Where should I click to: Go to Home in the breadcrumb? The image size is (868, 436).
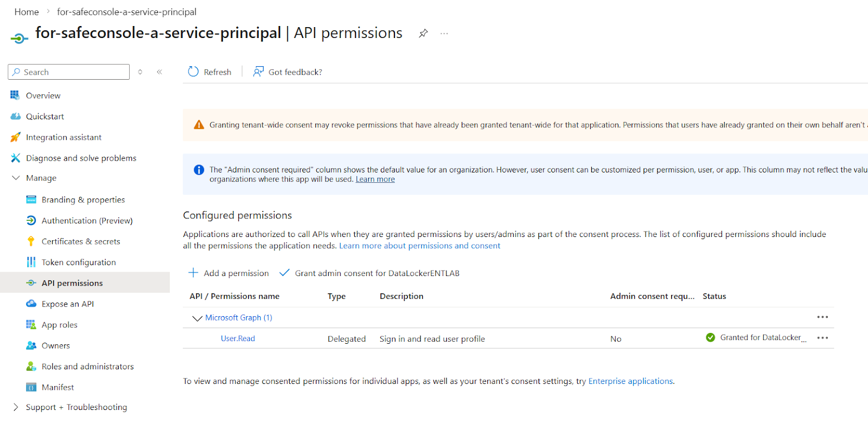point(27,12)
